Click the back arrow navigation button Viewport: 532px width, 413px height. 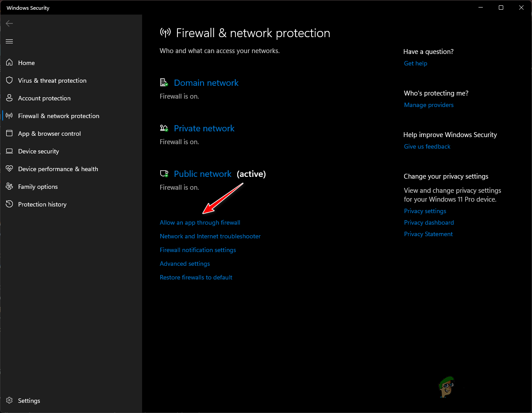click(x=9, y=23)
